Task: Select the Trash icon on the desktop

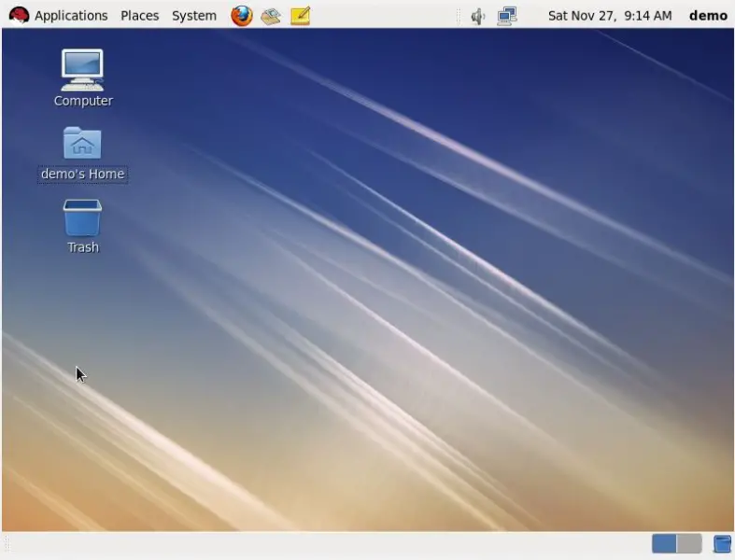Action: 82,218
